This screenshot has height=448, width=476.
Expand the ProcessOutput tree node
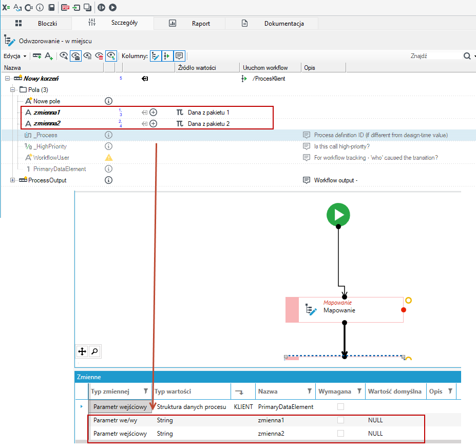click(12, 180)
